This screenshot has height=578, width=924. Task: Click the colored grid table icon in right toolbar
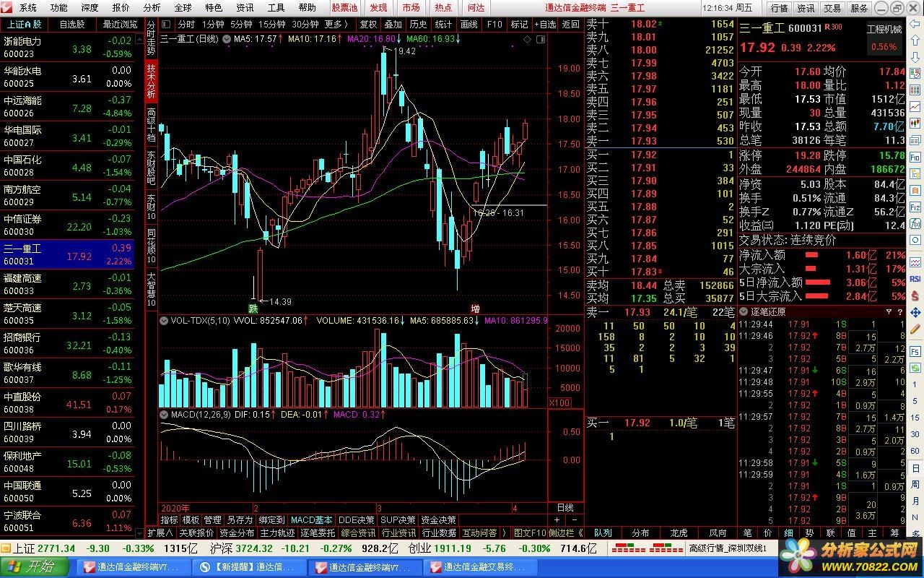tap(915, 90)
